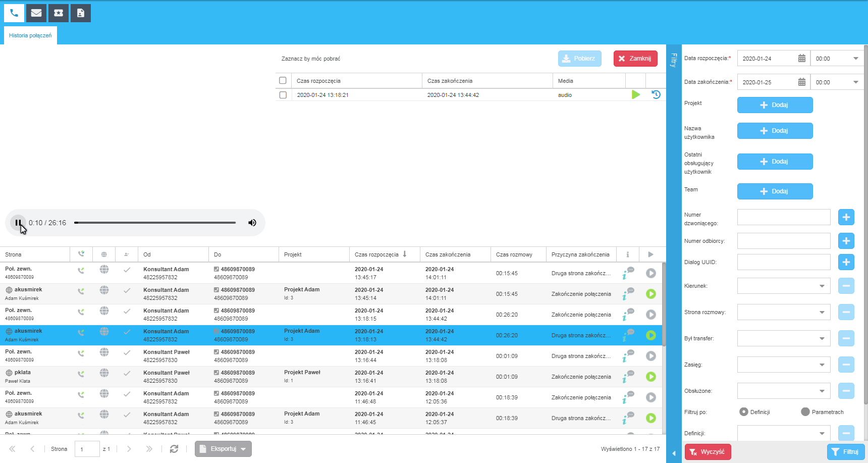
Task: Sort by Czas rozpoczęcia column header
Action: 385,254
